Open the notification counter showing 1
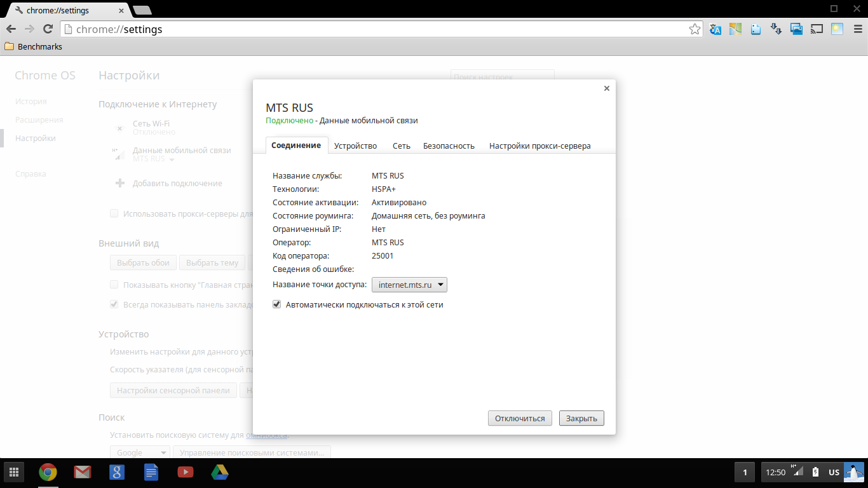This screenshot has height=488, width=868. [x=745, y=472]
